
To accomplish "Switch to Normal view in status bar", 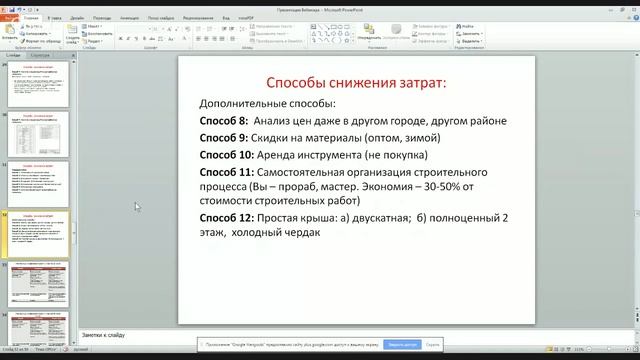I will (x=549, y=349).
